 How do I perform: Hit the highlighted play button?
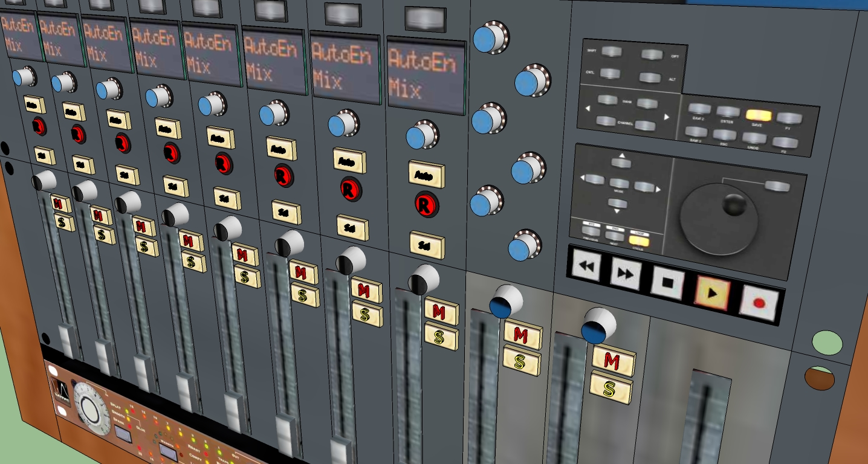coord(713,293)
